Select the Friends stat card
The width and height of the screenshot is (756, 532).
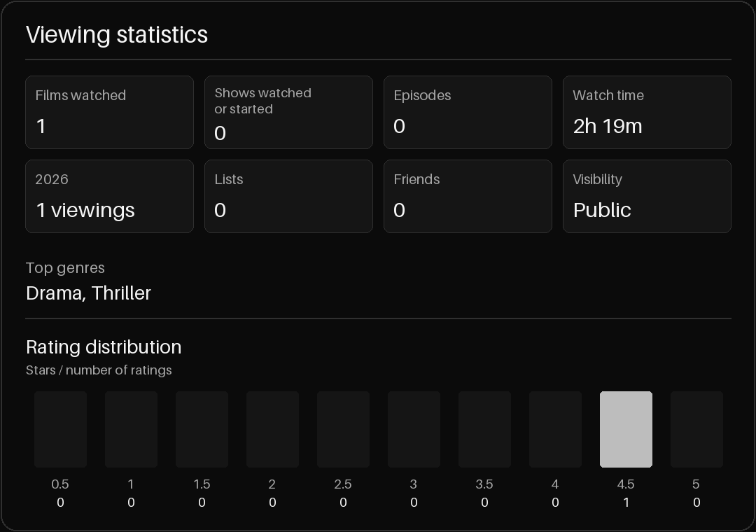tap(468, 196)
